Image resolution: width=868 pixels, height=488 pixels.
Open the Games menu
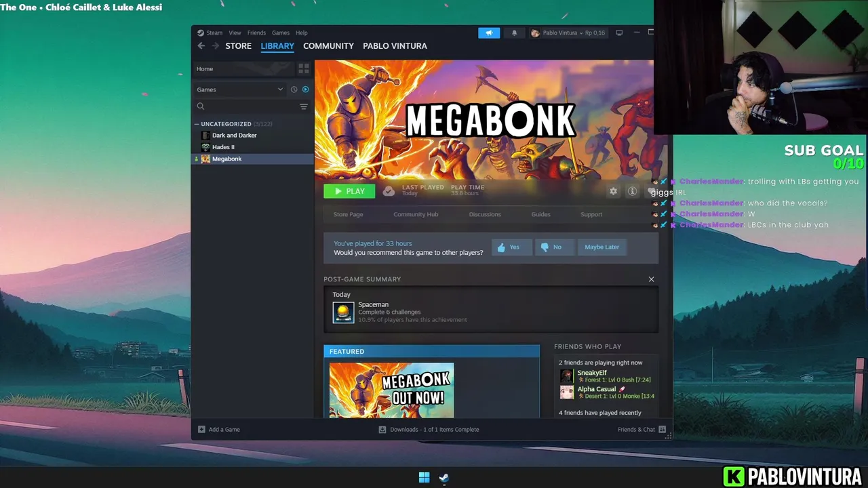coord(281,33)
